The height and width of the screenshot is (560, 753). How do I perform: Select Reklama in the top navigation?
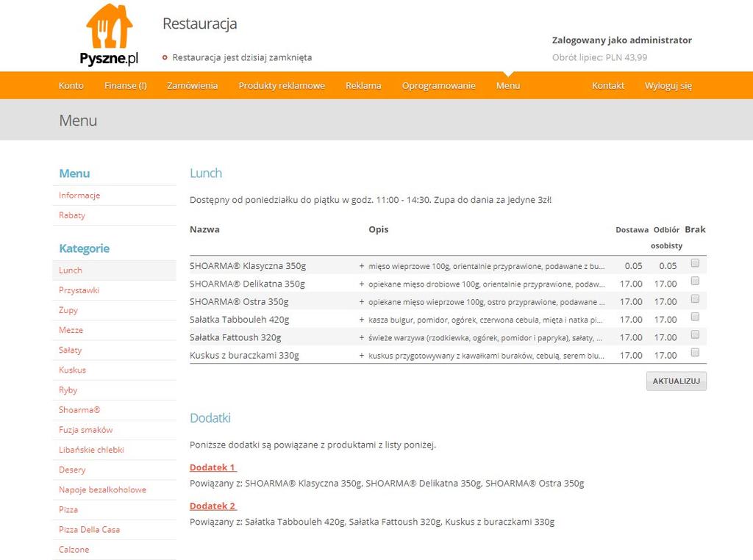point(363,85)
